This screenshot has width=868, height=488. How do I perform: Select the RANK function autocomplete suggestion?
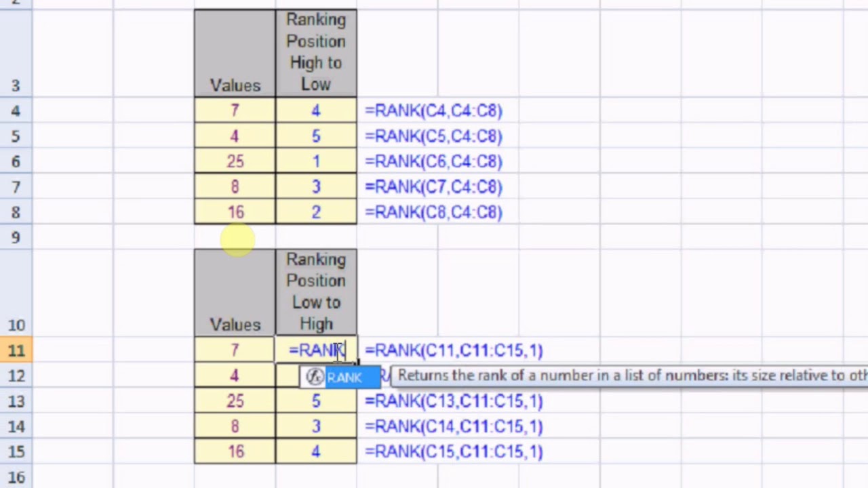click(340, 378)
